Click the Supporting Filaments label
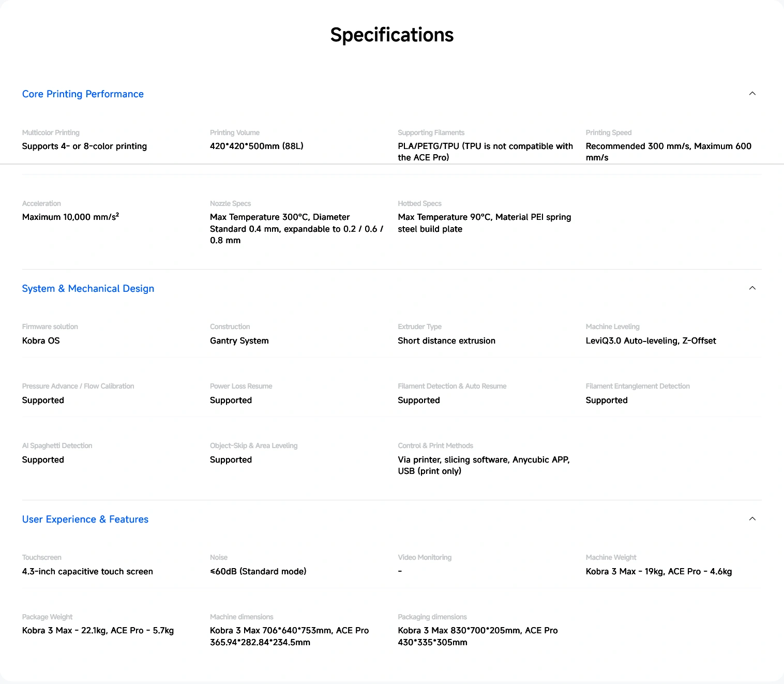784x684 pixels. tap(431, 133)
